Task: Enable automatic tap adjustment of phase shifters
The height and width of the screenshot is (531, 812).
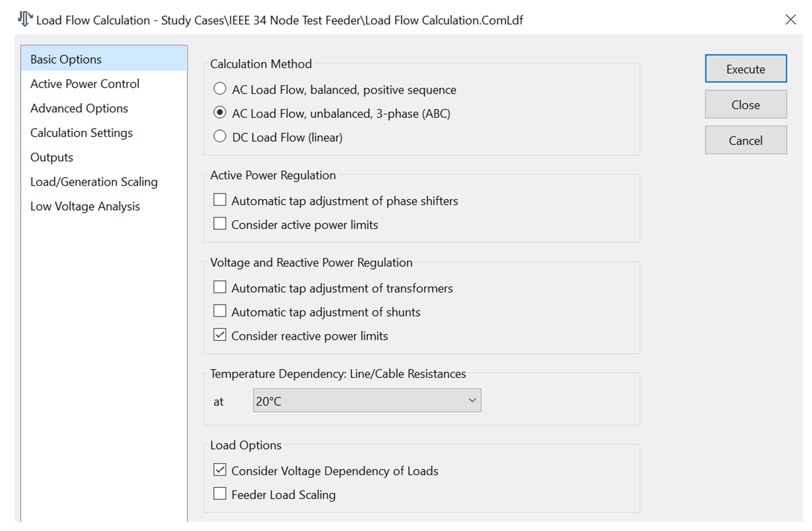Action: pos(220,200)
